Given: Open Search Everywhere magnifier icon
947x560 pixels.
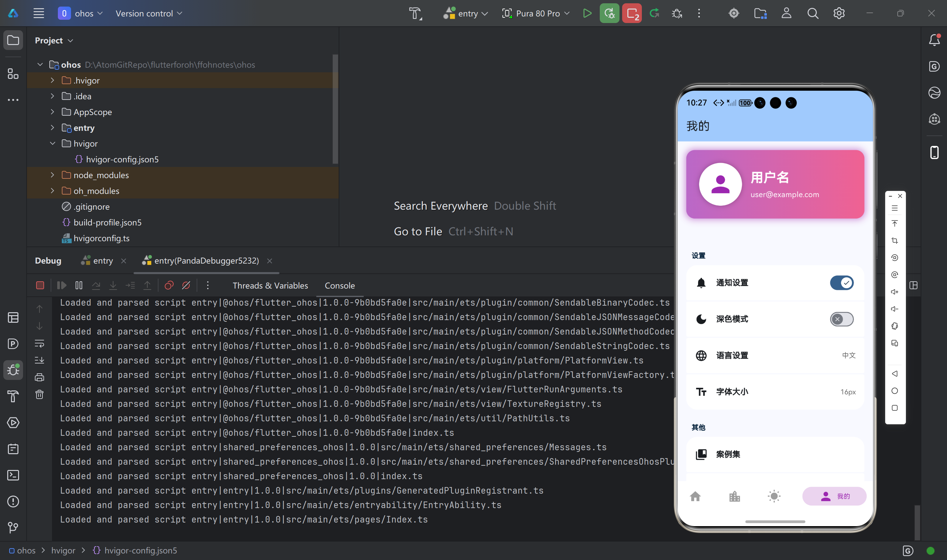Looking at the screenshot, I should pyautogui.click(x=813, y=13).
